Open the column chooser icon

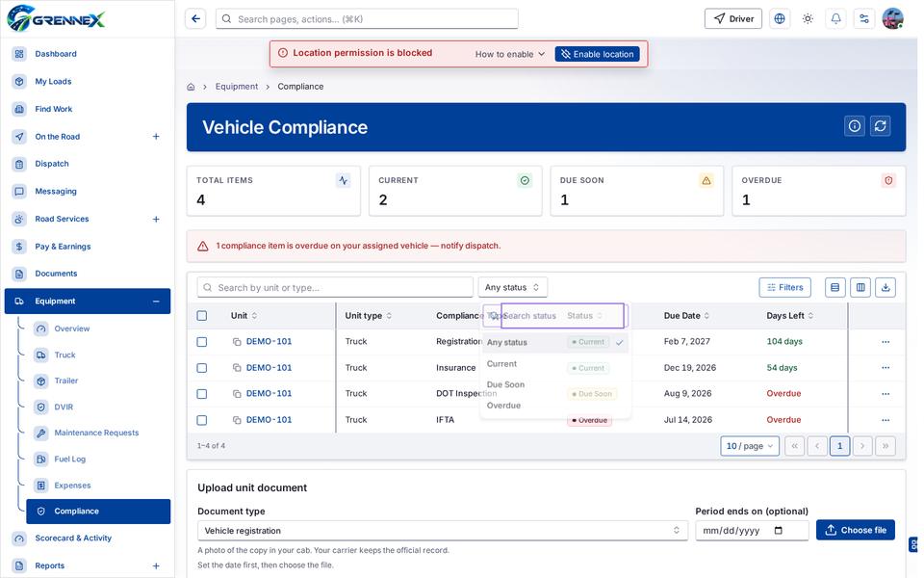coord(860,287)
